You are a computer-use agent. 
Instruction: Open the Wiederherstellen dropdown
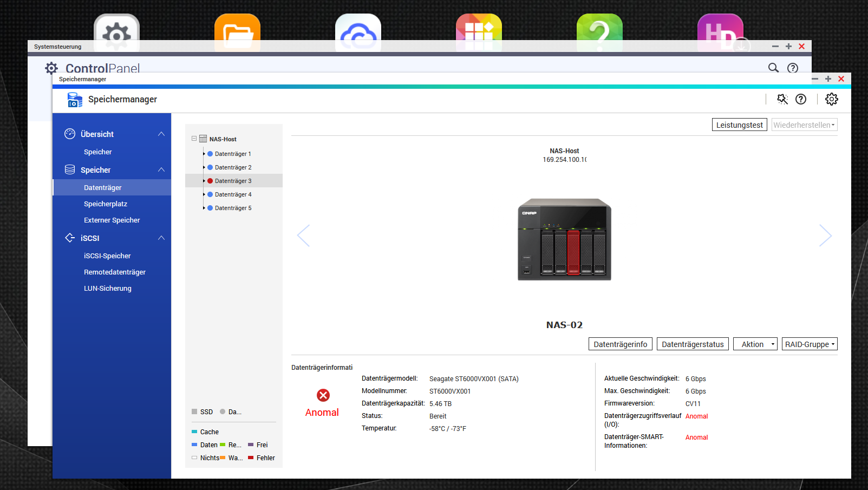pyautogui.click(x=804, y=125)
